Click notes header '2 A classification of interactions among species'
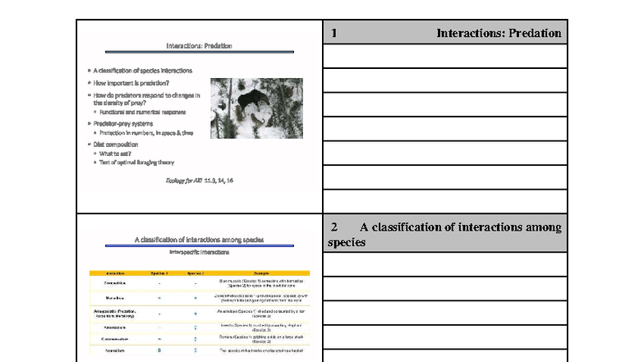This screenshot has width=644, height=362. pyautogui.click(x=445, y=233)
